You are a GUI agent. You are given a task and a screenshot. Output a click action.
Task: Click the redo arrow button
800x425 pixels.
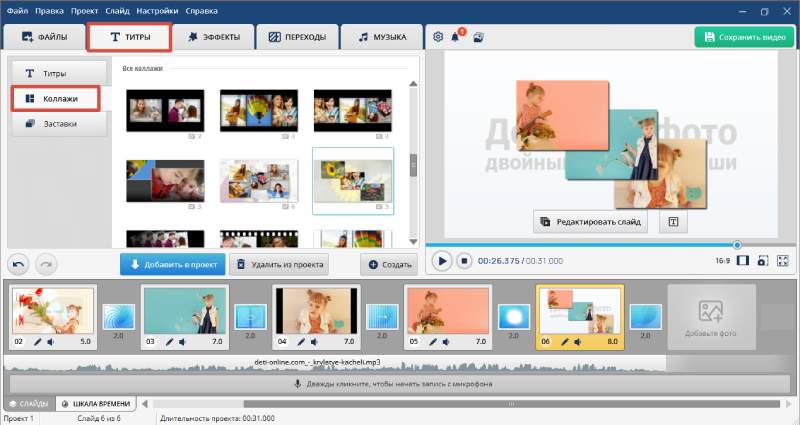[46, 264]
